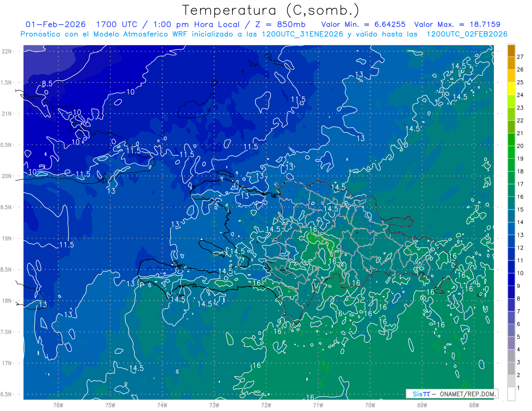Click the "12" value on the color scale
This screenshot has height=411, width=532.
520,248
